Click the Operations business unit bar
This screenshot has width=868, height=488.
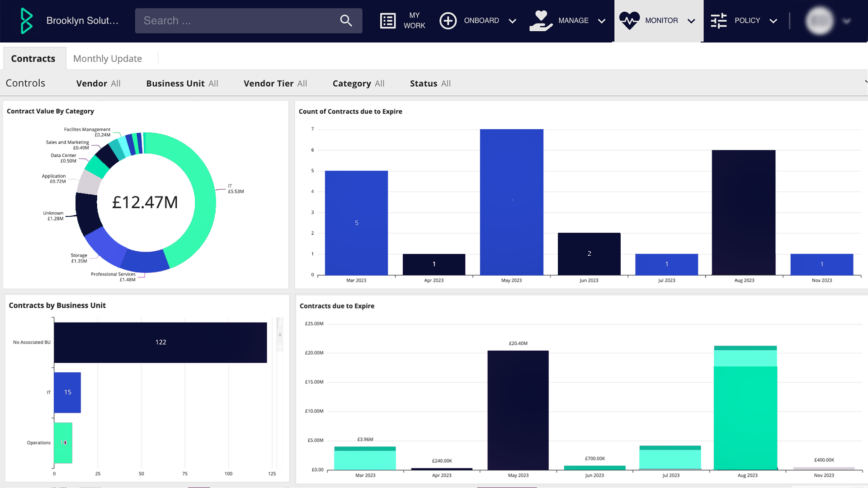point(63,443)
